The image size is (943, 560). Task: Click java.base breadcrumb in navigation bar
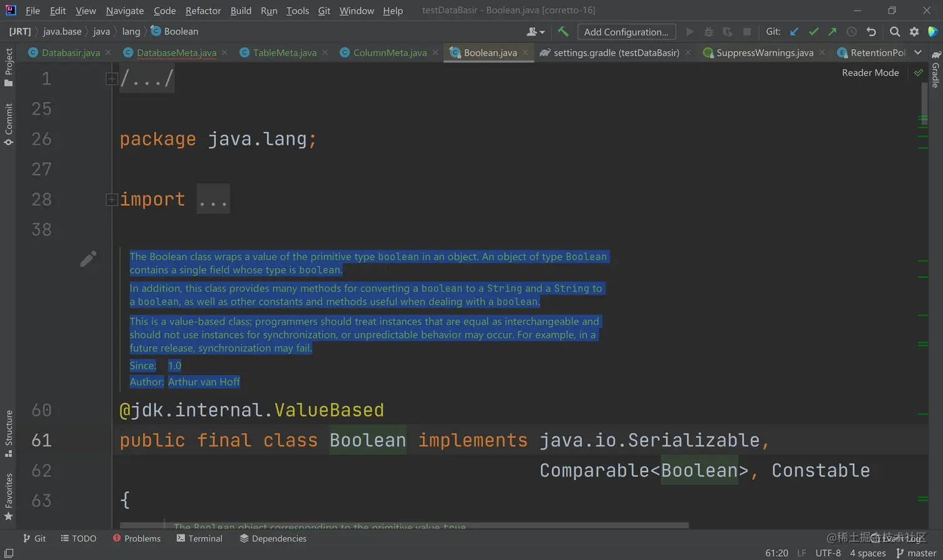click(62, 31)
